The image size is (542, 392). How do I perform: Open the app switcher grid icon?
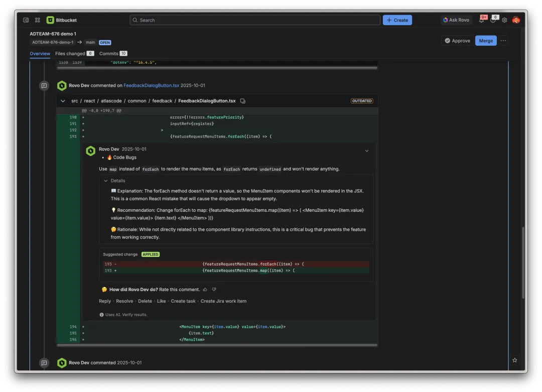tap(37, 20)
